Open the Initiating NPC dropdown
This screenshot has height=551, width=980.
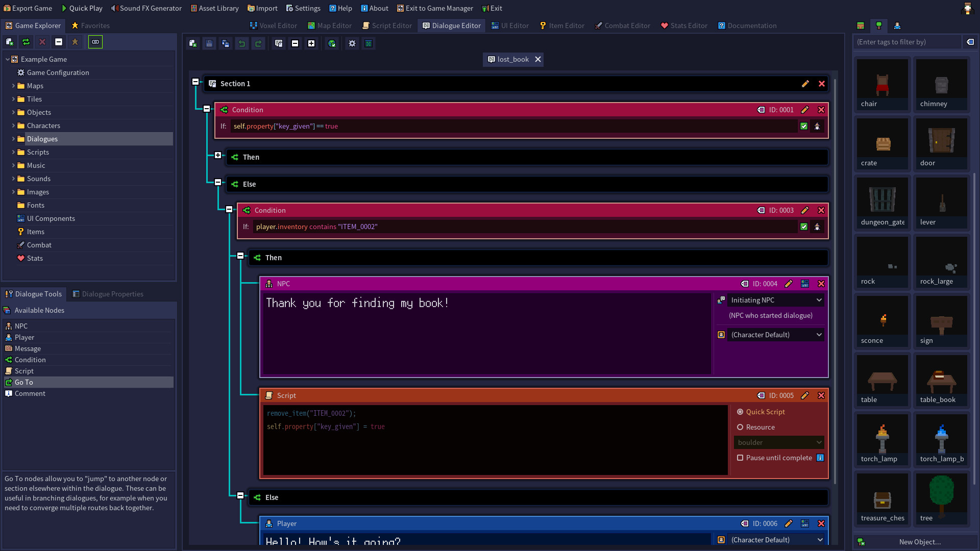click(775, 300)
